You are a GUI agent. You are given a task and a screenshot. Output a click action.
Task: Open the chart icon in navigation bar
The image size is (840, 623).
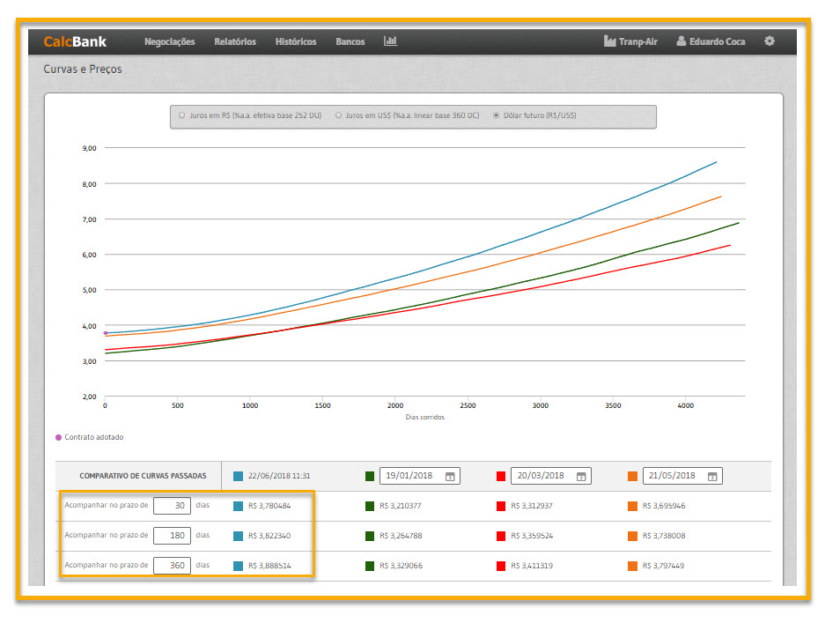[390, 41]
